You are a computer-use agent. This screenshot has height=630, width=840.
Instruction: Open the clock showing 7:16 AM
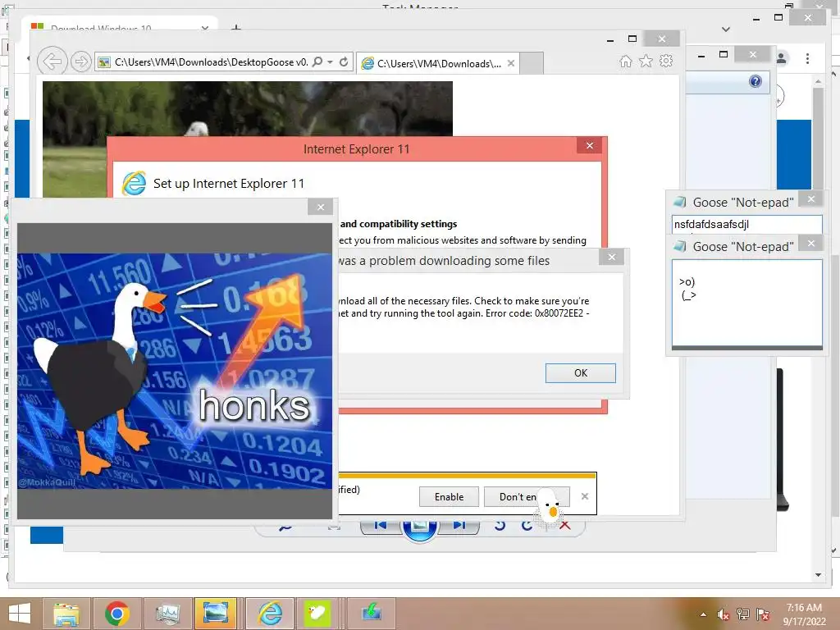tap(804, 614)
